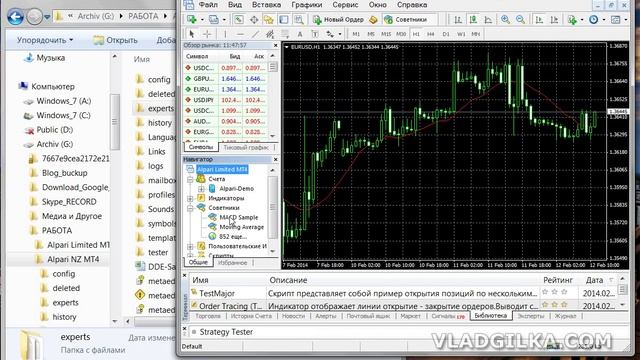Open the Сервис menu
Viewport: 640px width, 360px height.
[345, 5]
